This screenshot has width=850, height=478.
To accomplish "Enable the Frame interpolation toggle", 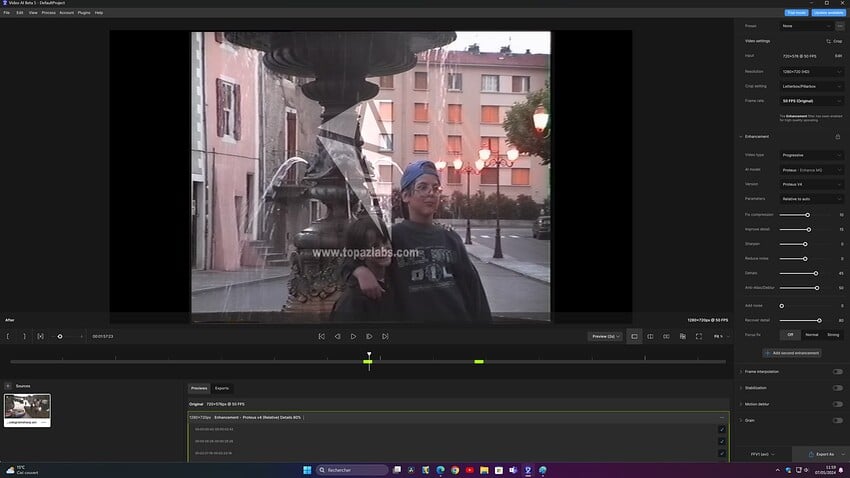I will tap(837, 371).
